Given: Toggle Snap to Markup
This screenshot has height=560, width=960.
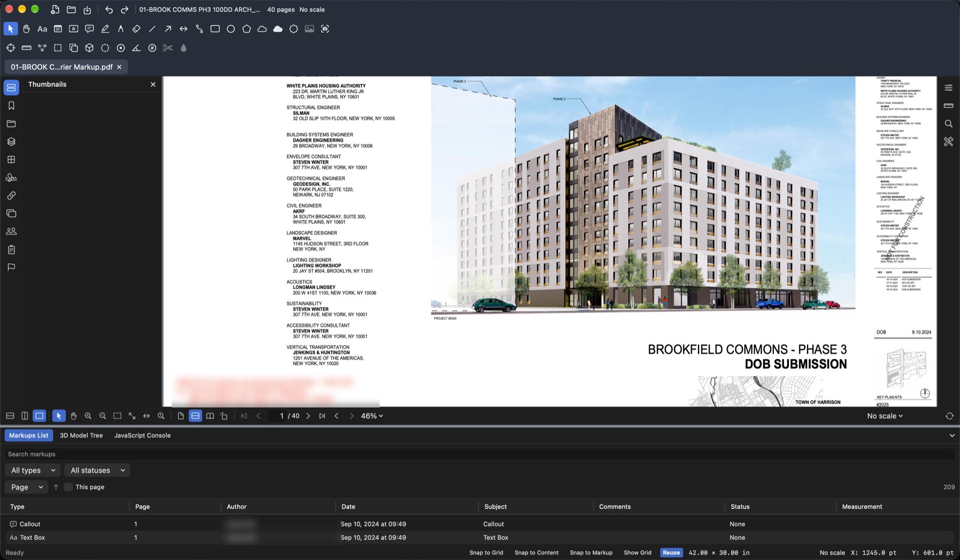Looking at the screenshot, I should (x=591, y=553).
